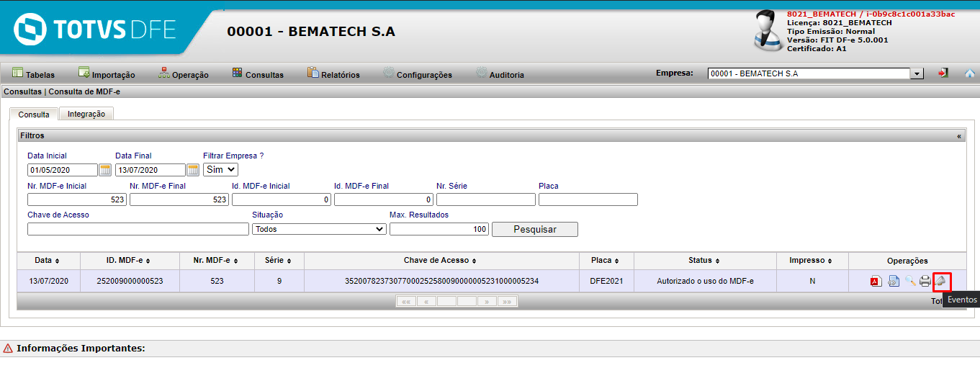The image size is (980, 368).
Task: Click the plate cell DFE2021
Action: 606,281
